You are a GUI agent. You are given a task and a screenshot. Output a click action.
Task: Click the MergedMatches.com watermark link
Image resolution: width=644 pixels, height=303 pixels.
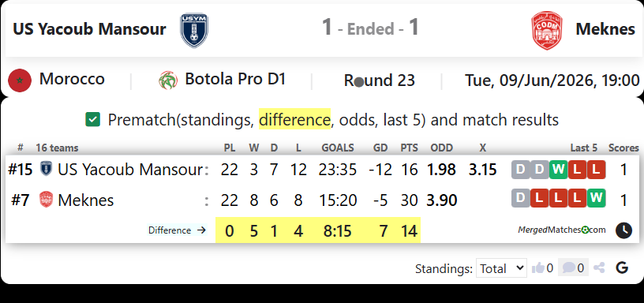[x=561, y=230]
